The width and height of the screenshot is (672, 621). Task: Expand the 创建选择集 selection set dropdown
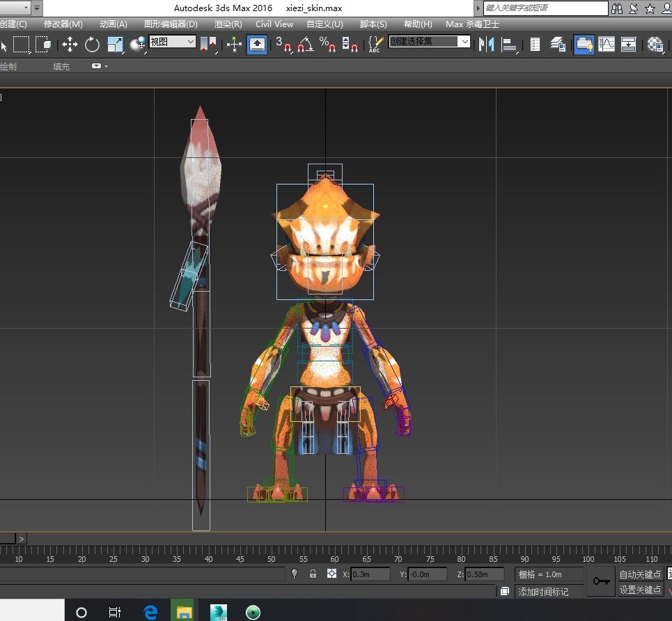click(x=464, y=42)
